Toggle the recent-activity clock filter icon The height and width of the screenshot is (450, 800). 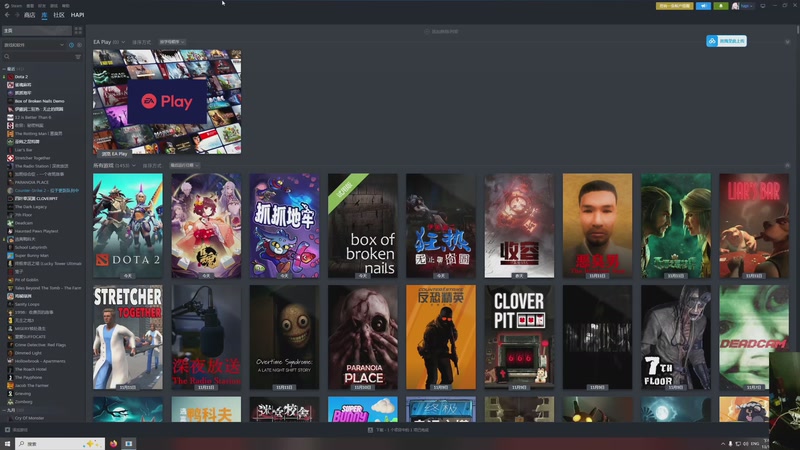(x=71, y=45)
